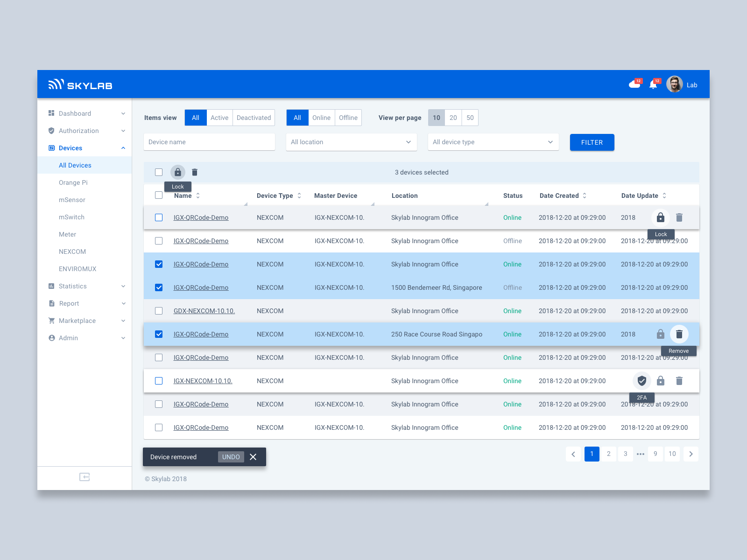
Task: Open the All location dropdown
Action: [351, 142]
